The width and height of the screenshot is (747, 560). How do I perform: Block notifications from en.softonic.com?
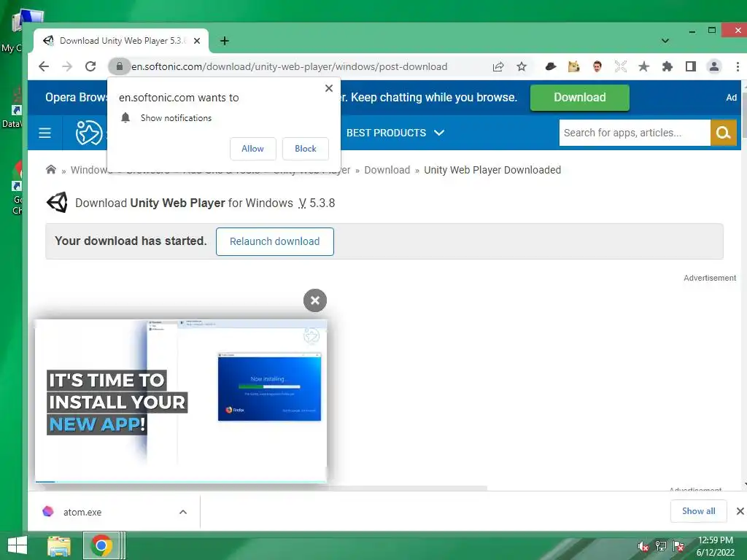point(306,149)
